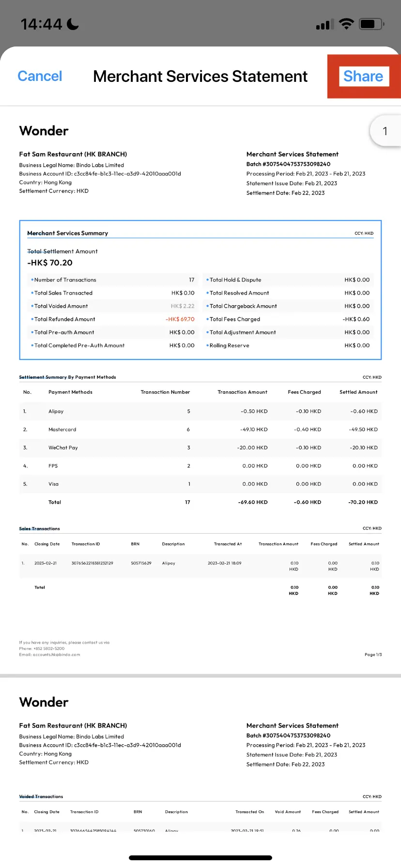
Task: Select BRN 505715629
Action: 141,563
